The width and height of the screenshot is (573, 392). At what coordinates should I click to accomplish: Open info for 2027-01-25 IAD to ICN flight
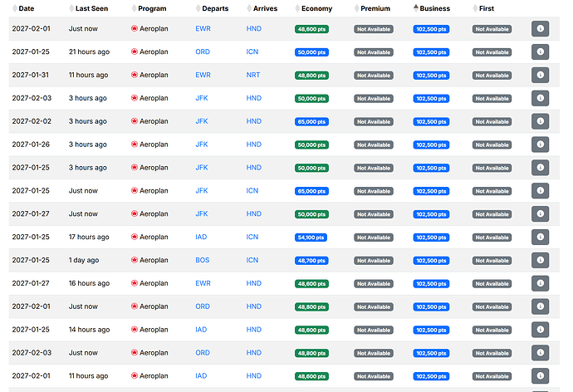540,237
